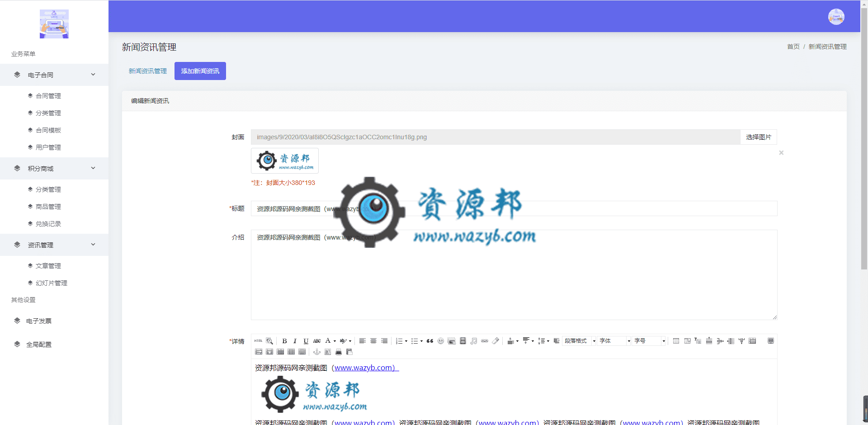This screenshot has width=868, height=425.
Task: Insert video in editor
Action: coord(463,341)
